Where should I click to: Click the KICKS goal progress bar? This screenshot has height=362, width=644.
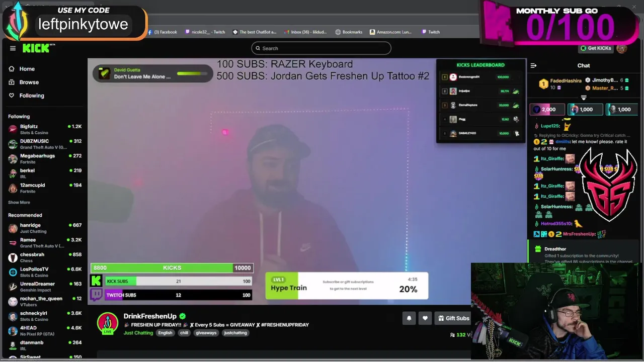(172, 268)
